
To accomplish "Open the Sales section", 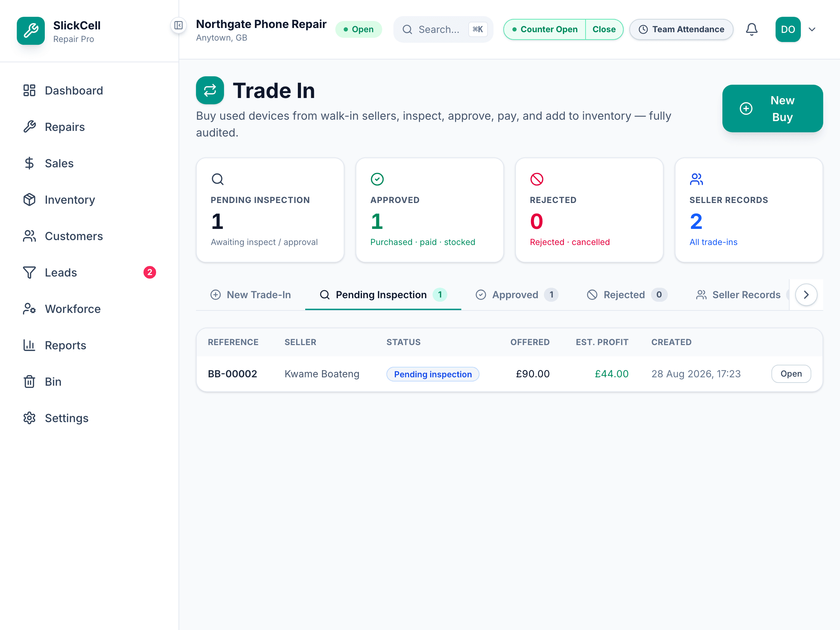I will (x=90, y=163).
